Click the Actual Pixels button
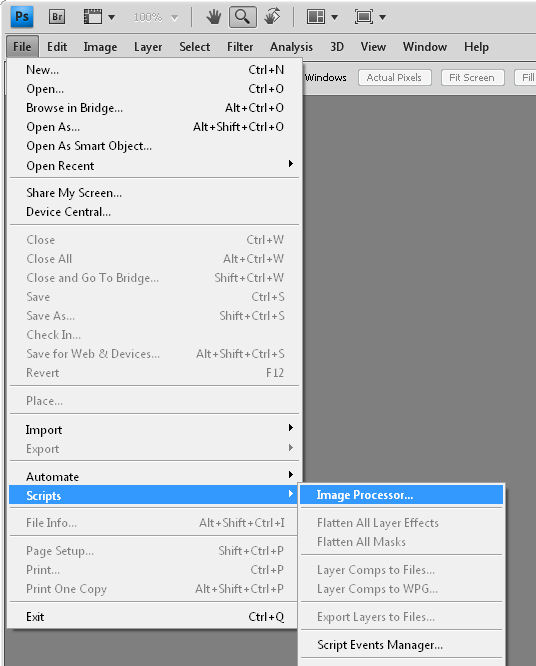Viewport: 536px width, 666px height. tap(395, 78)
